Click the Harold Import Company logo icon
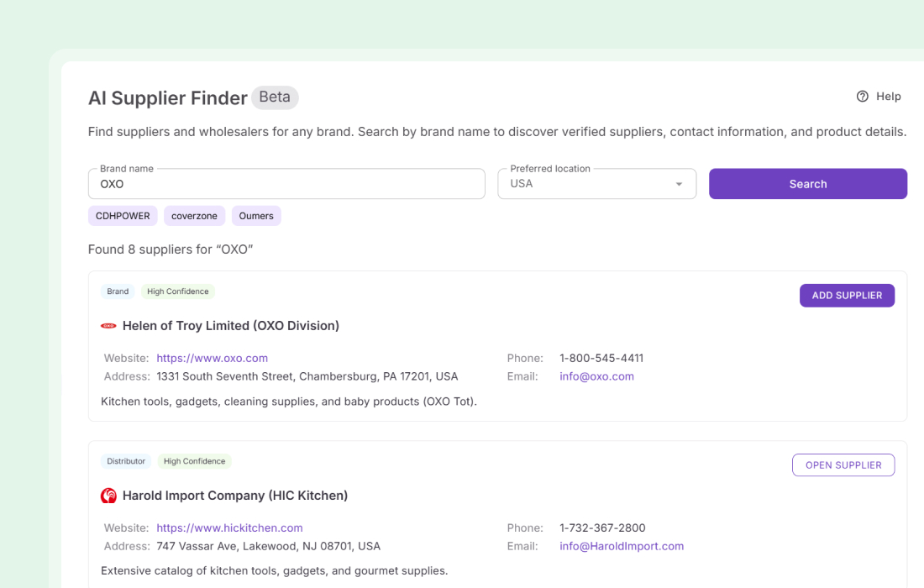 point(108,495)
